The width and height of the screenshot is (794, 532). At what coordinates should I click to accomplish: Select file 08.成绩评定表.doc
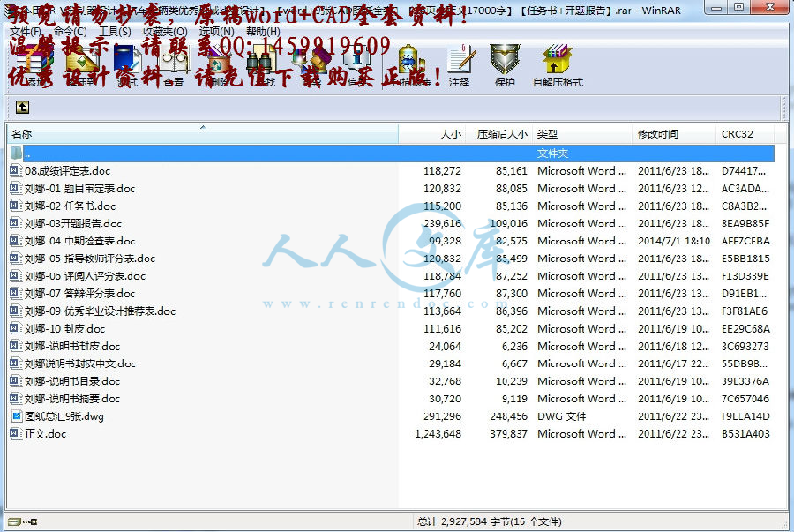[391, 171]
